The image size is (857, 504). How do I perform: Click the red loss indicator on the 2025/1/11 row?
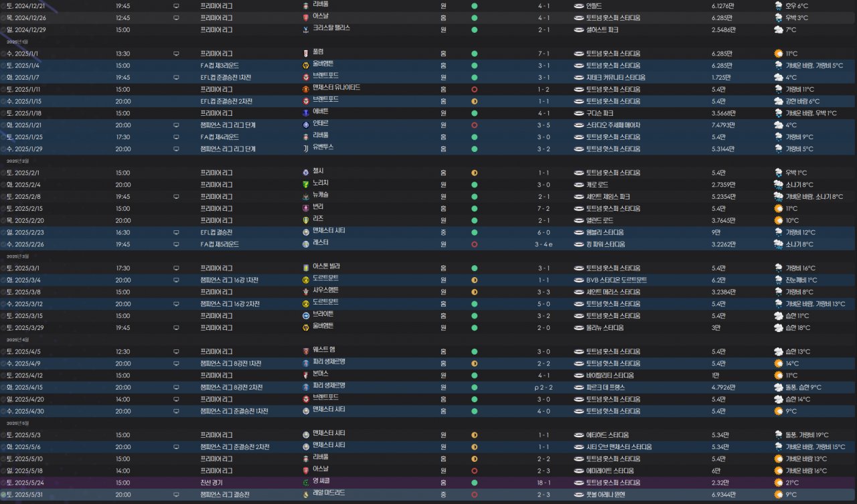[x=474, y=89]
